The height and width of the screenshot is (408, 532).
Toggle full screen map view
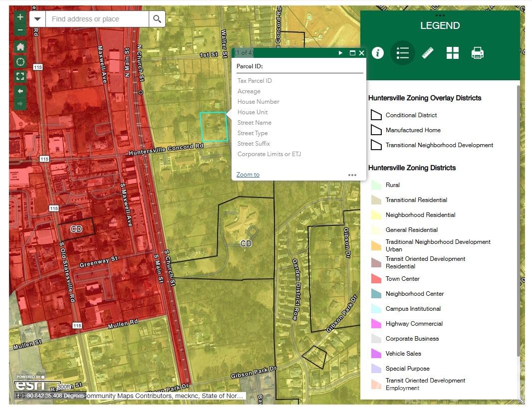(20, 76)
